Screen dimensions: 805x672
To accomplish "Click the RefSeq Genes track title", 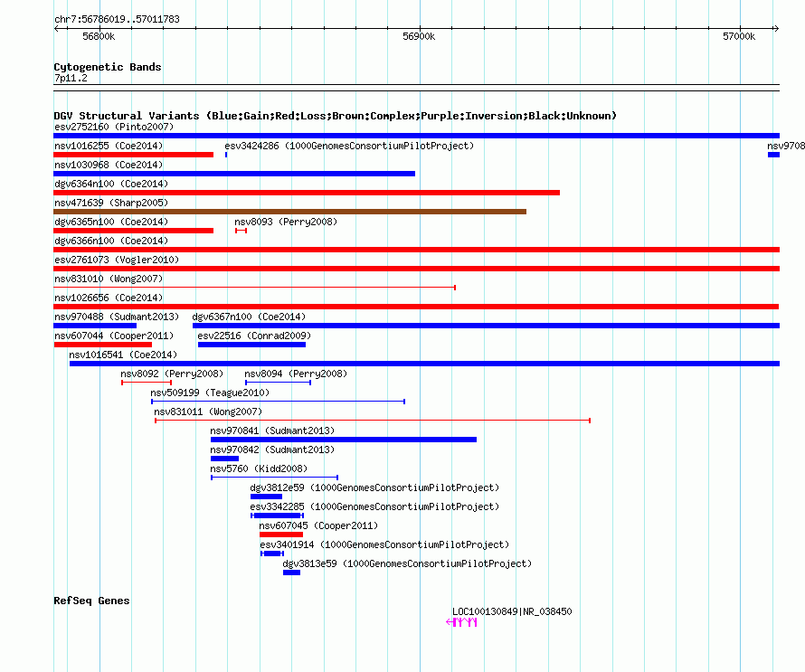I will click(x=91, y=601).
